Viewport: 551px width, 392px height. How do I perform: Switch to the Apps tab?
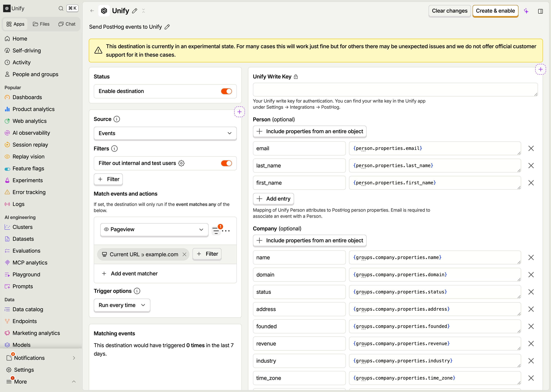(x=15, y=24)
